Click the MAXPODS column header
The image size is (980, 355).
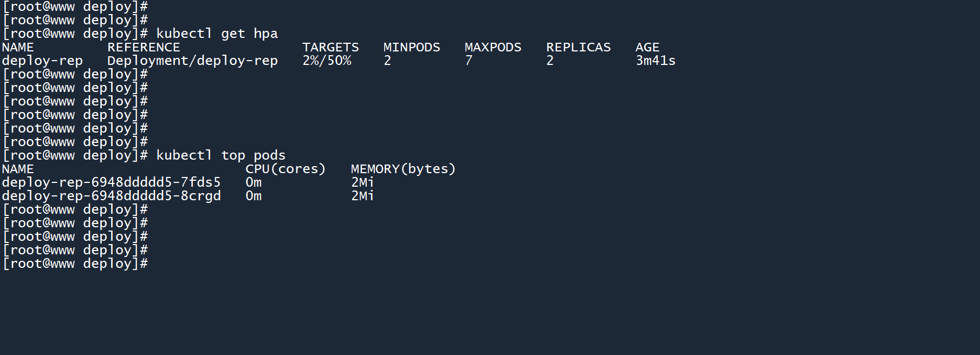coord(493,48)
